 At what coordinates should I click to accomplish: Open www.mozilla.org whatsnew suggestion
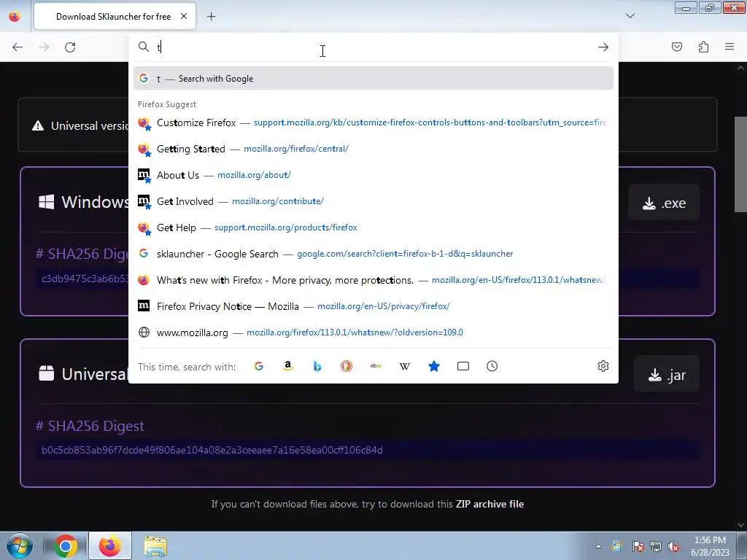tap(373, 332)
